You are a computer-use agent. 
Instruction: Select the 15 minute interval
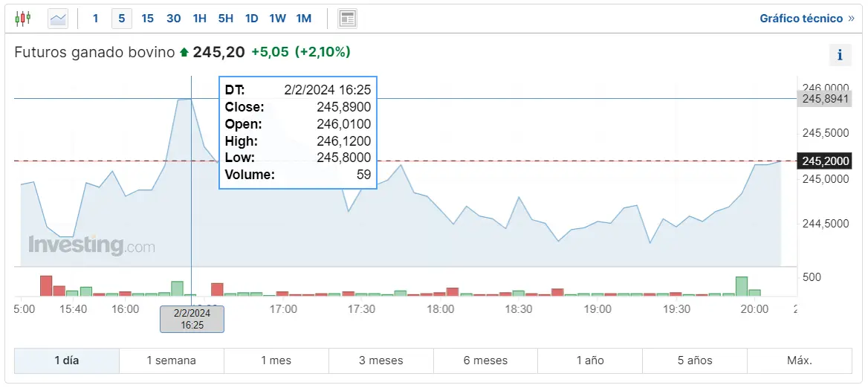(x=147, y=18)
